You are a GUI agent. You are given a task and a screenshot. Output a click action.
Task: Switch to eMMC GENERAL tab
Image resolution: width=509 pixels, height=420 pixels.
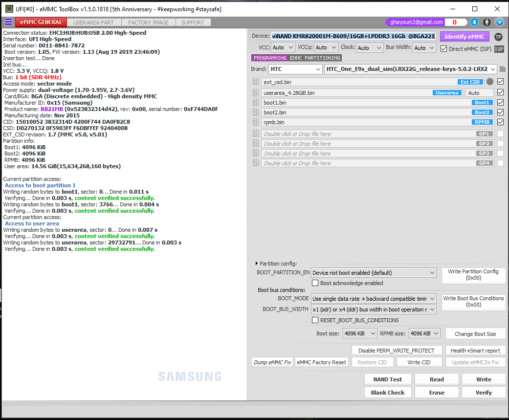coord(41,22)
